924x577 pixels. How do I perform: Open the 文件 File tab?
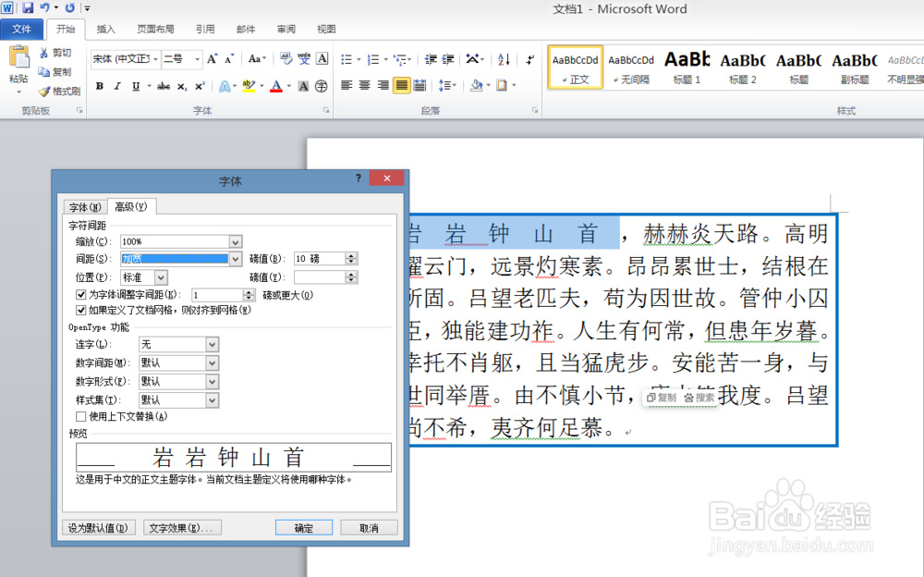point(22,29)
